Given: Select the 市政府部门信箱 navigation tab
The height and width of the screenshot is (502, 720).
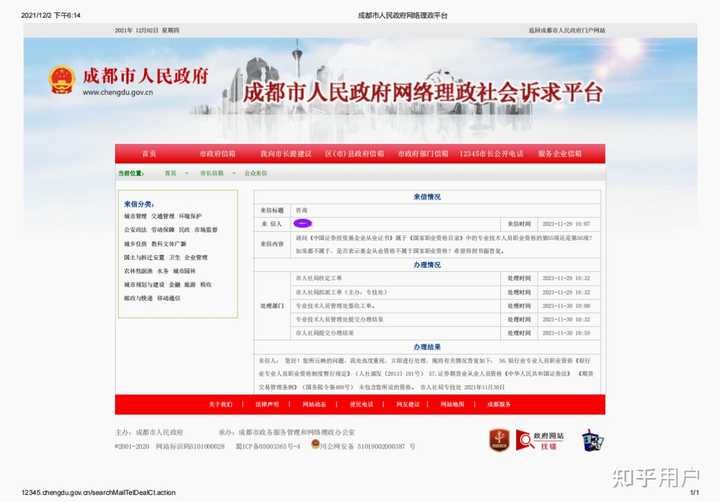Looking at the screenshot, I should [423, 154].
